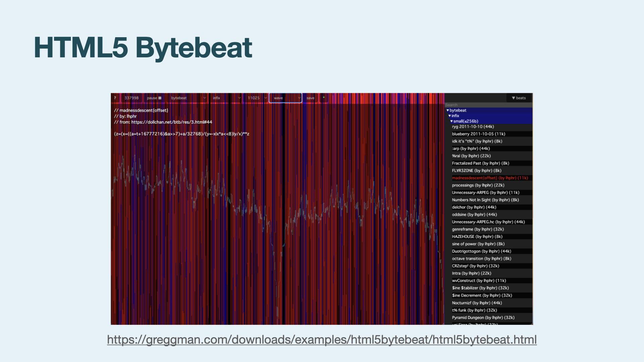Open the bytebeat type dropdown
This screenshot has height=362, width=644.
[x=188, y=98]
